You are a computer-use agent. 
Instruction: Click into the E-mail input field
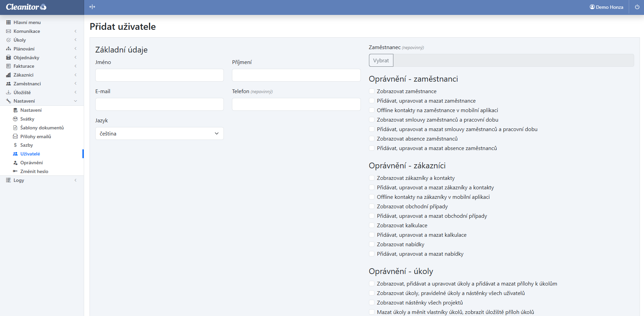[x=159, y=104]
